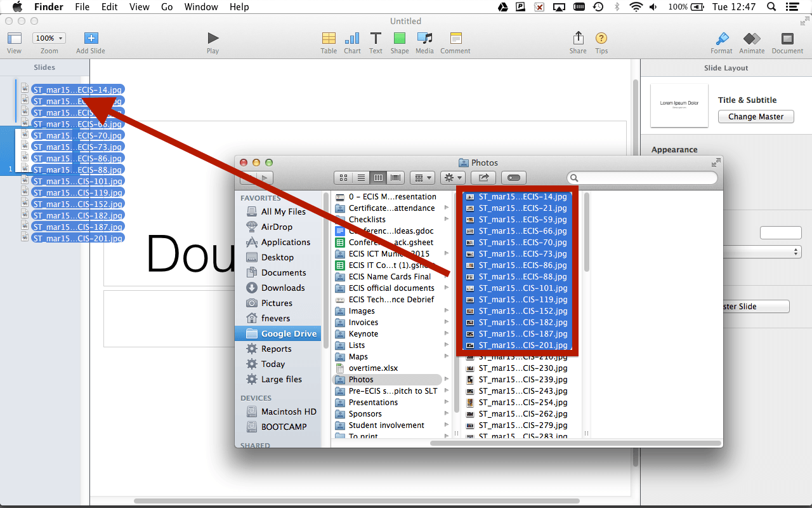Open the Format inspector
The image size is (812, 508).
(721, 38)
